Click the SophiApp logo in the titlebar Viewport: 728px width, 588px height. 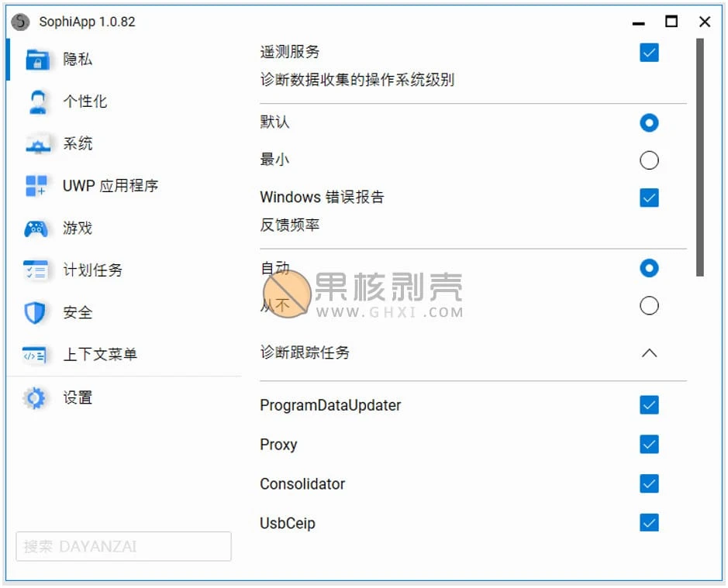tap(19, 22)
